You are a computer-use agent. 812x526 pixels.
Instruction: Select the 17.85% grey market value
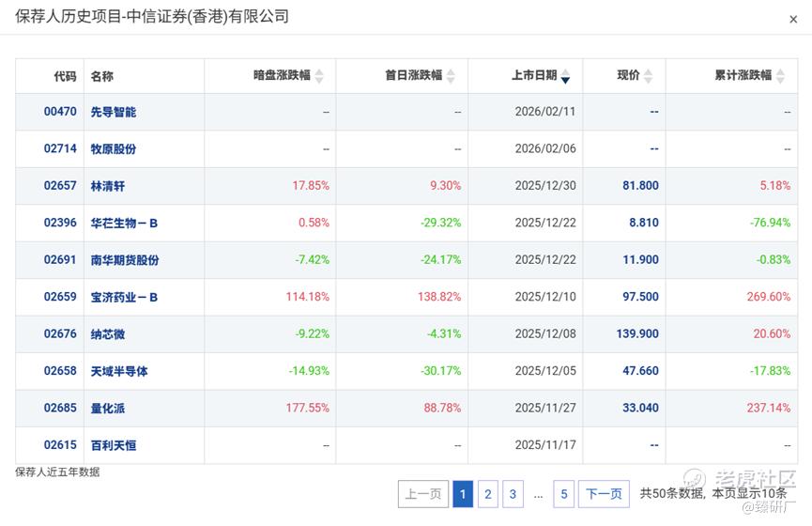311,186
